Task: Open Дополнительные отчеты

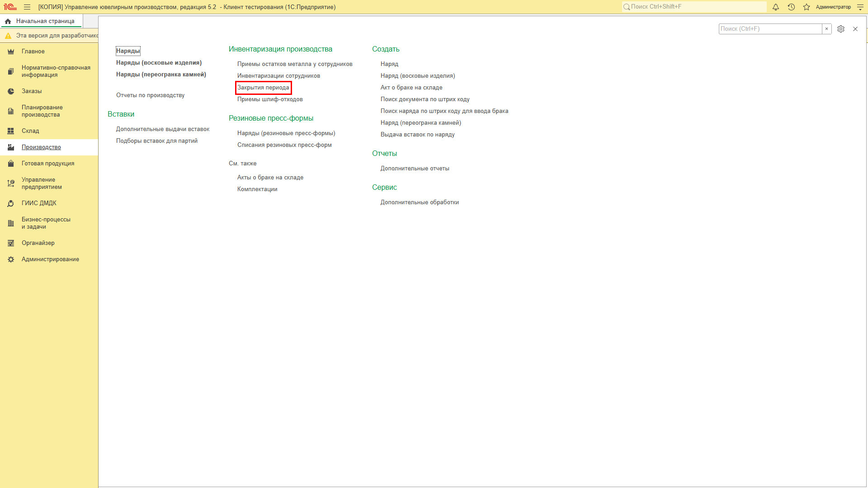Action: click(x=415, y=169)
